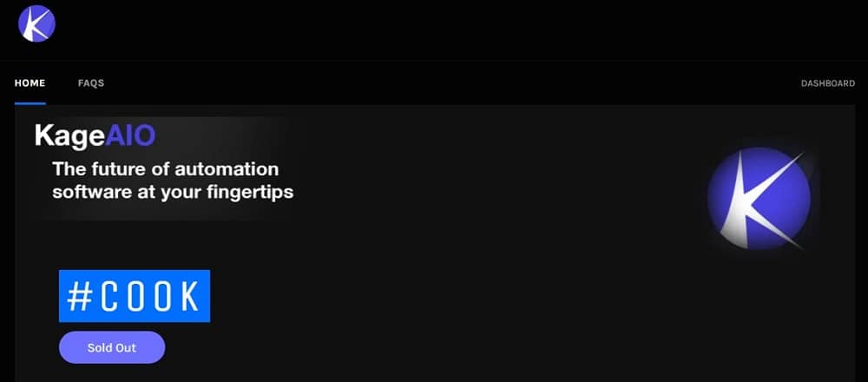868x382 pixels.
Task: Click the blue underline indicator beneath HOME
Action: click(x=30, y=103)
